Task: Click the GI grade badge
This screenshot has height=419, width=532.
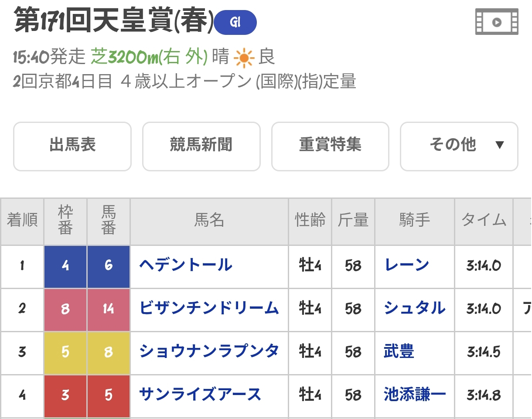Action: coord(235,23)
